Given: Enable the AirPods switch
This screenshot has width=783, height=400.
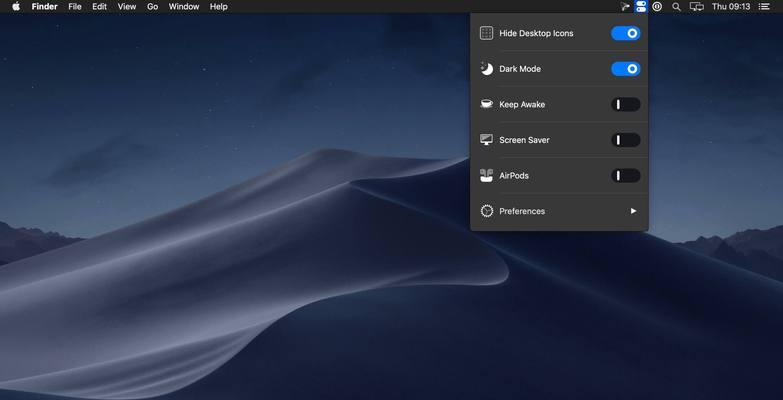Looking at the screenshot, I should click(x=626, y=176).
